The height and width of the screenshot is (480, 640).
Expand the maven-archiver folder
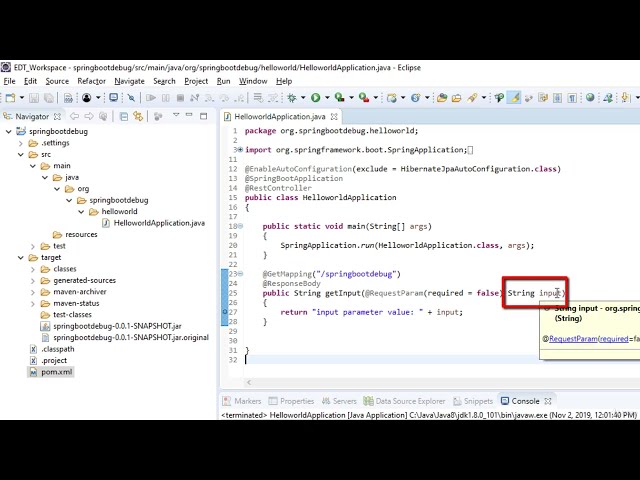coord(33,292)
